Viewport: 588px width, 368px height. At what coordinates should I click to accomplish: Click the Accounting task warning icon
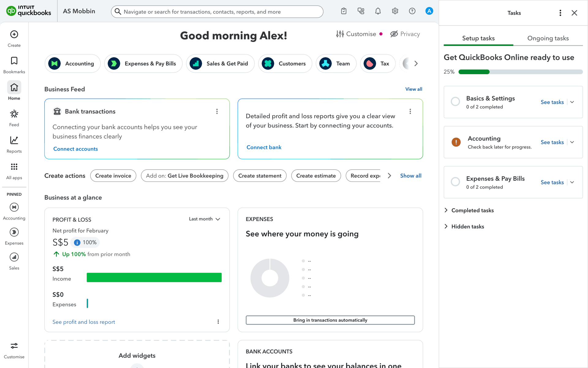pos(456,142)
